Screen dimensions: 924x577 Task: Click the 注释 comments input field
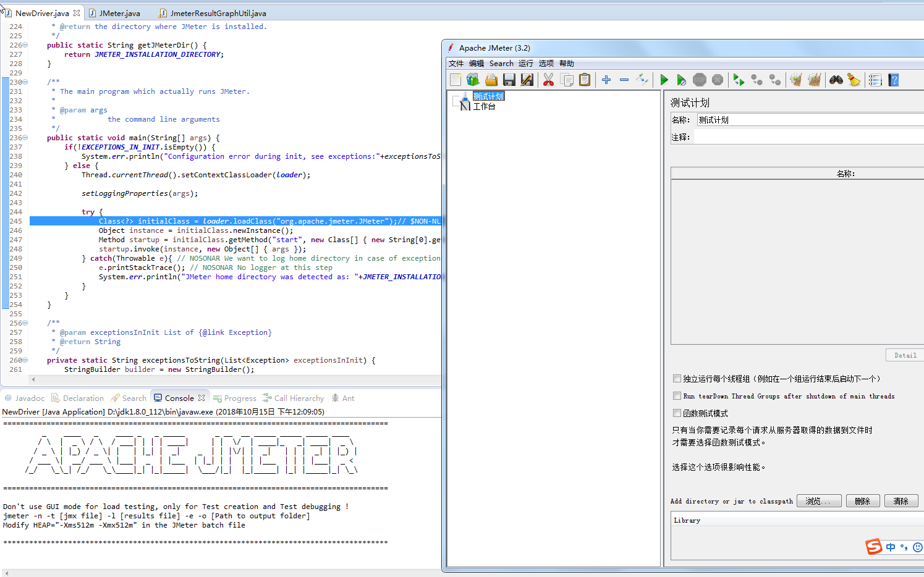(x=809, y=137)
